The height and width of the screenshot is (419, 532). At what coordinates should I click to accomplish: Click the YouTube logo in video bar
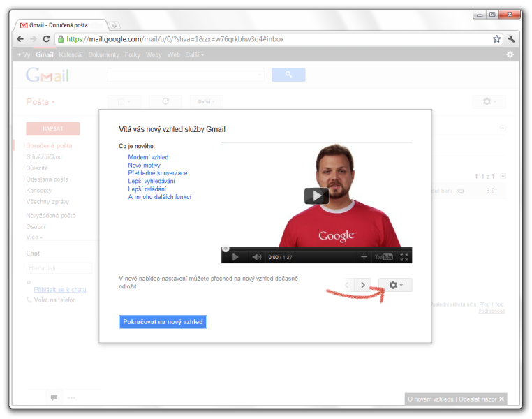[x=384, y=257]
